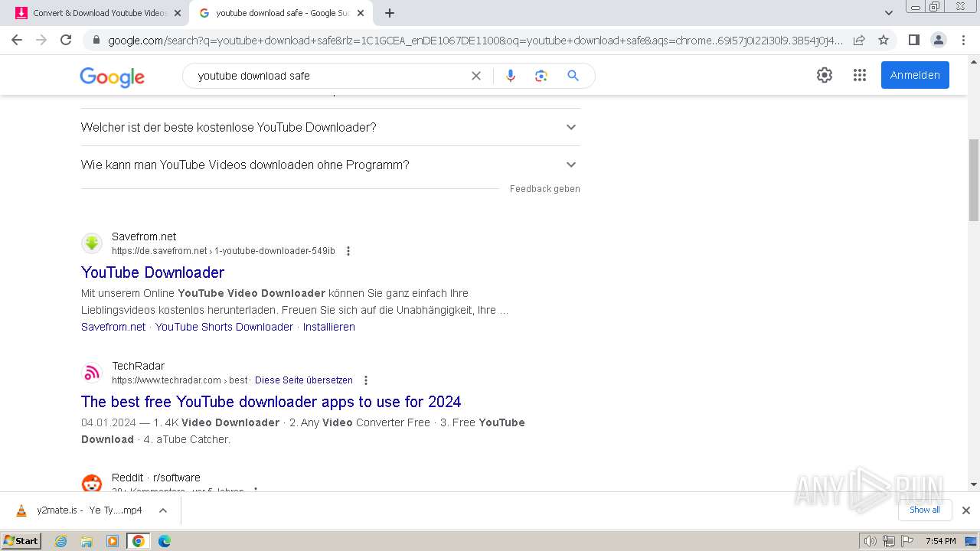Sign in with Anmelden button

(x=915, y=75)
